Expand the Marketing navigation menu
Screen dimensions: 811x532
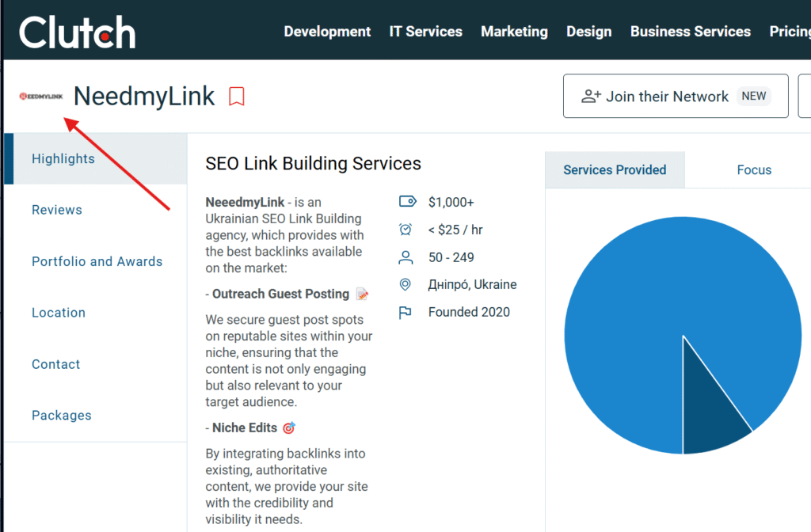(514, 32)
